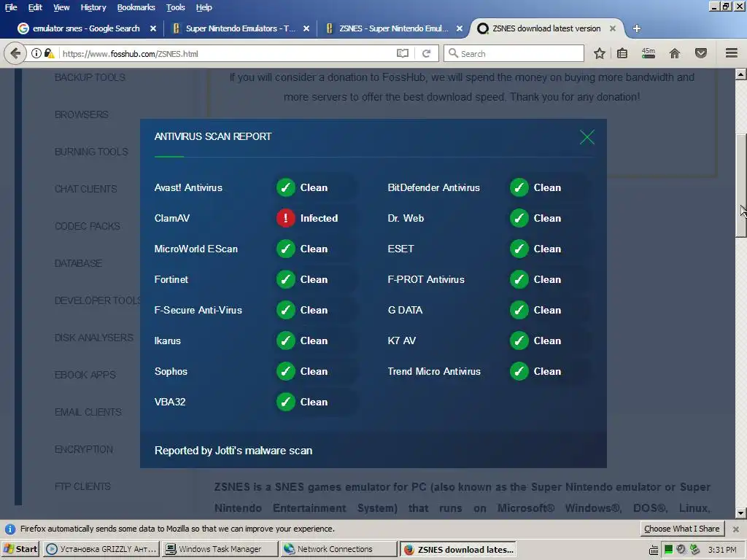Open BROWSERS category in sidebar
This screenshot has height=560, width=747.
82,114
